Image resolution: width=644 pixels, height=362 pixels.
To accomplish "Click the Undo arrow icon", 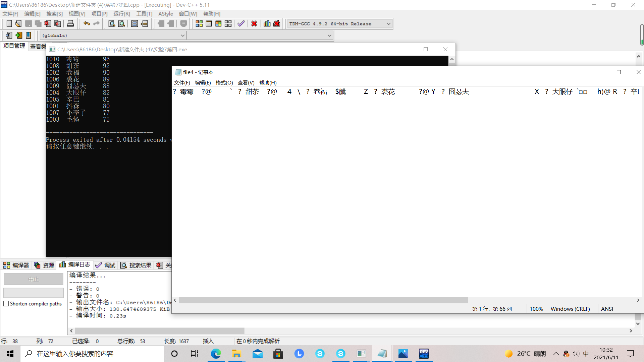I will 87,23.
